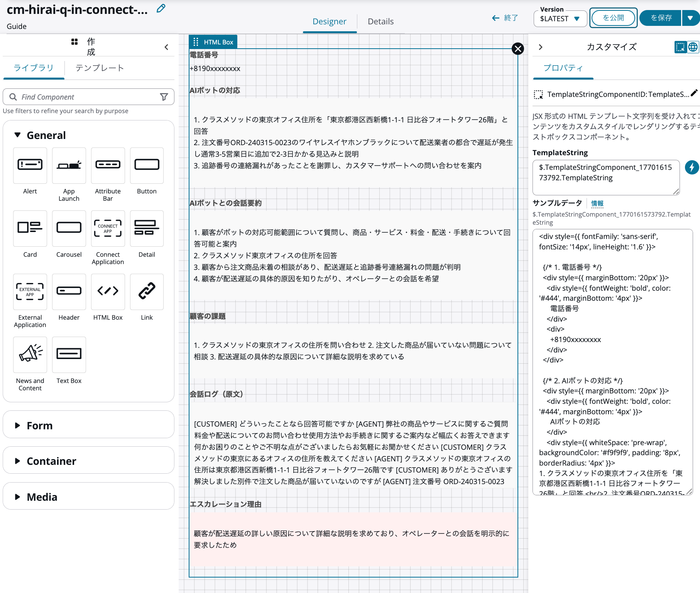Viewport: 700px width, 593px height.
Task: Select the Connect Application component icon
Action: click(108, 229)
